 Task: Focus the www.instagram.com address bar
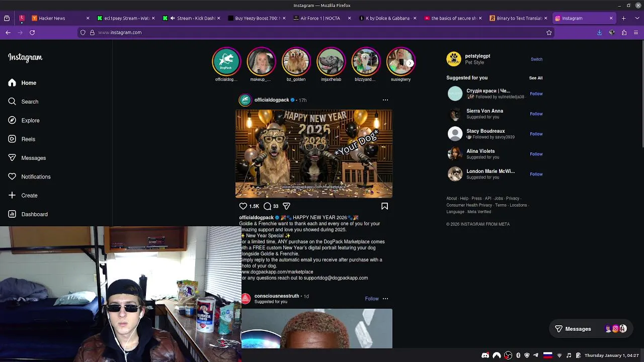coord(317,32)
